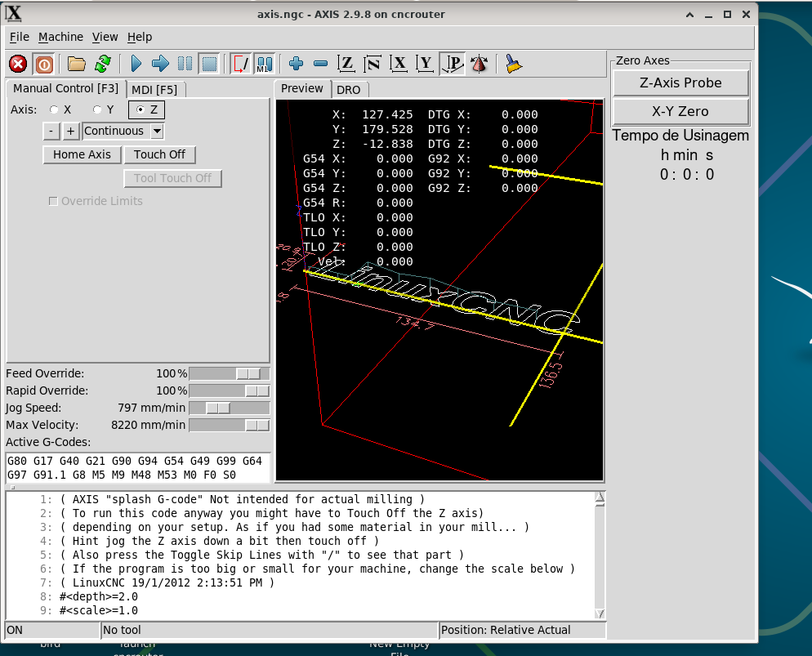This screenshot has height=656, width=812.
Task: Click the Emergency Stop toolbar icon
Action: coord(18,64)
